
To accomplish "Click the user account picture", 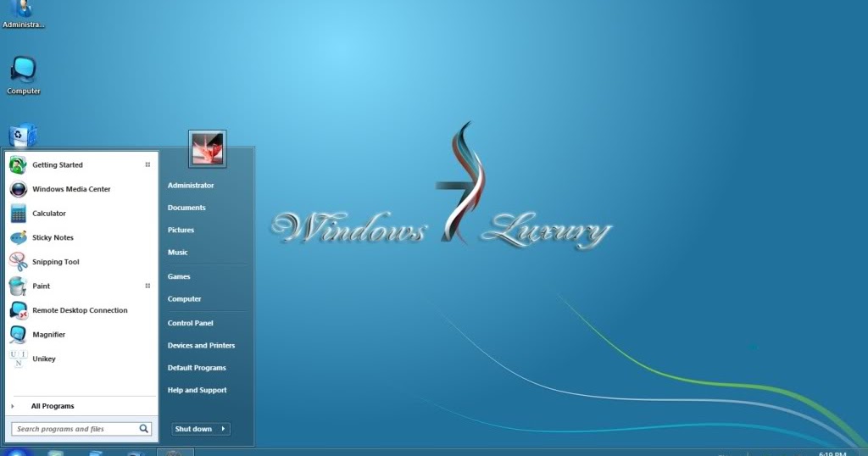I will 207,149.
